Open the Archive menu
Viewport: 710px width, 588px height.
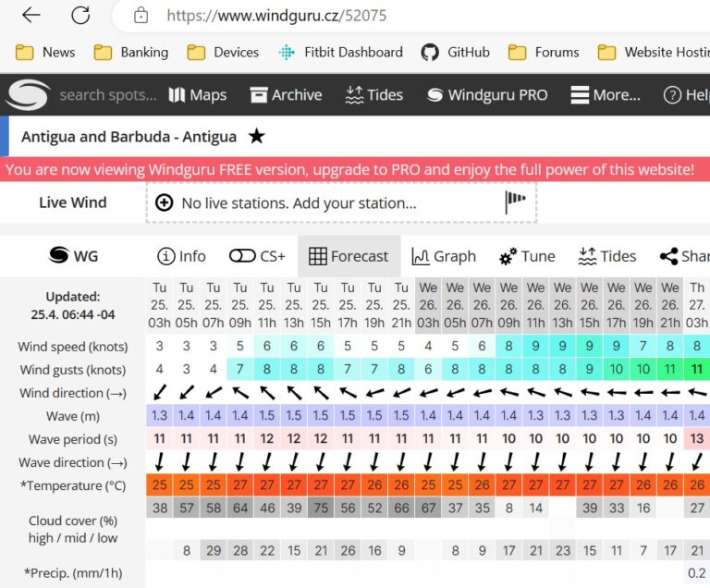[286, 94]
